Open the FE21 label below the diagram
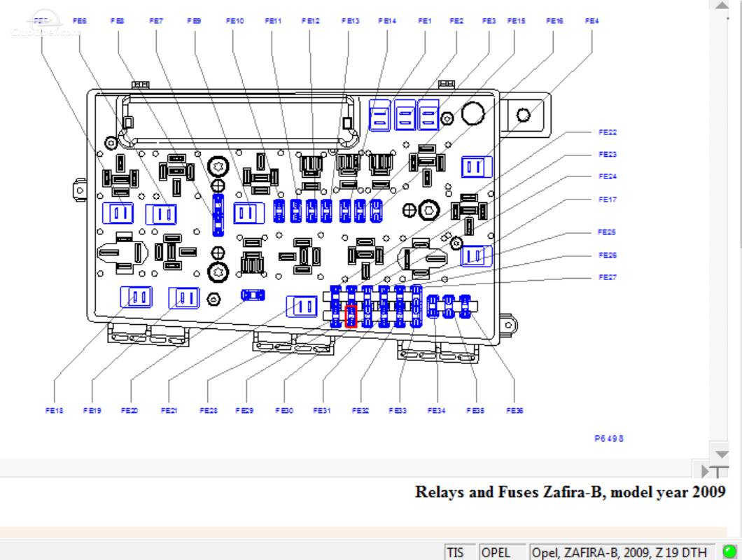 click(x=169, y=410)
